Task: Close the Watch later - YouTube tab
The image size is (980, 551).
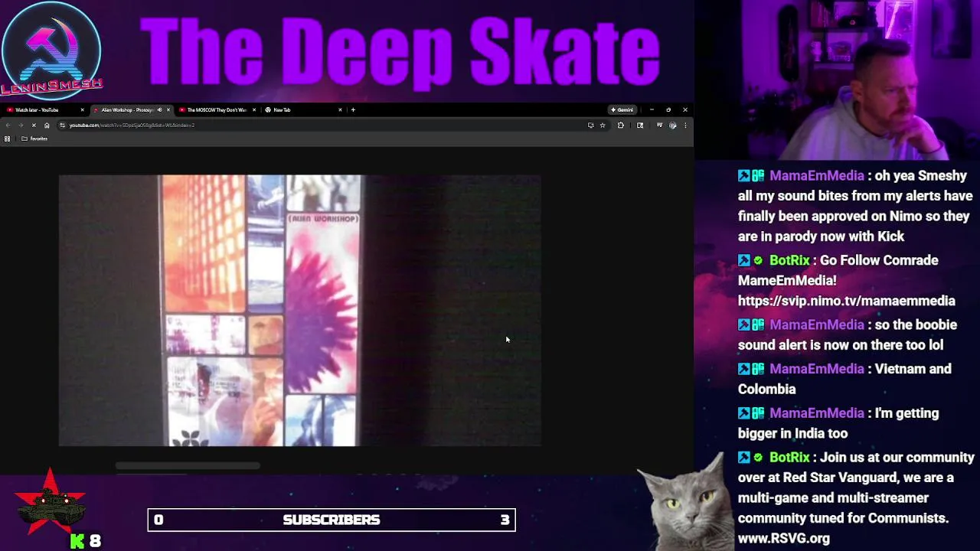Action: tap(82, 109)
